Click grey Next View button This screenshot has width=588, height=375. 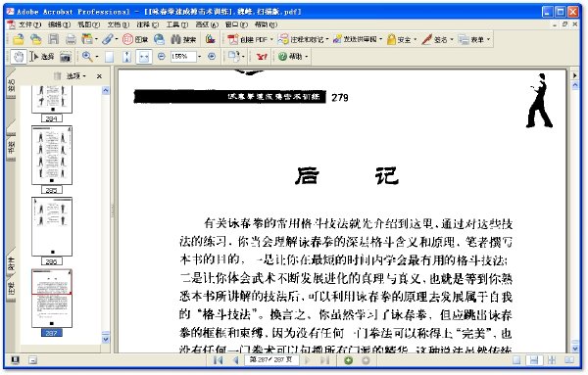366,360
